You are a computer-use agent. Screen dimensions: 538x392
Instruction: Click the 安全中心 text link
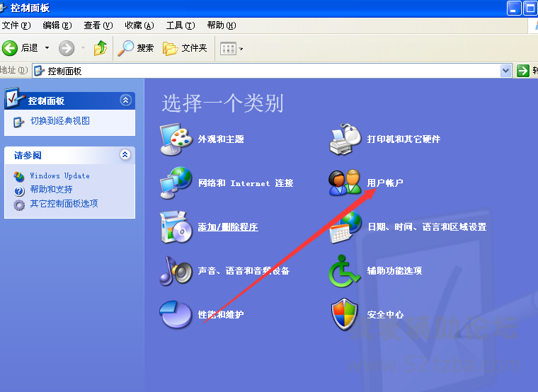tap(385, 314)
